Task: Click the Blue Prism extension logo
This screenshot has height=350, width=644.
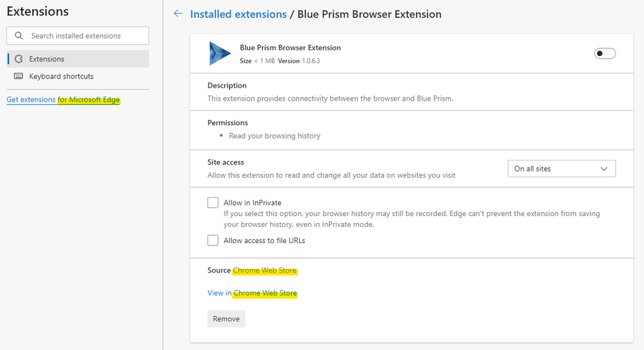Action: tap(220, 53)
